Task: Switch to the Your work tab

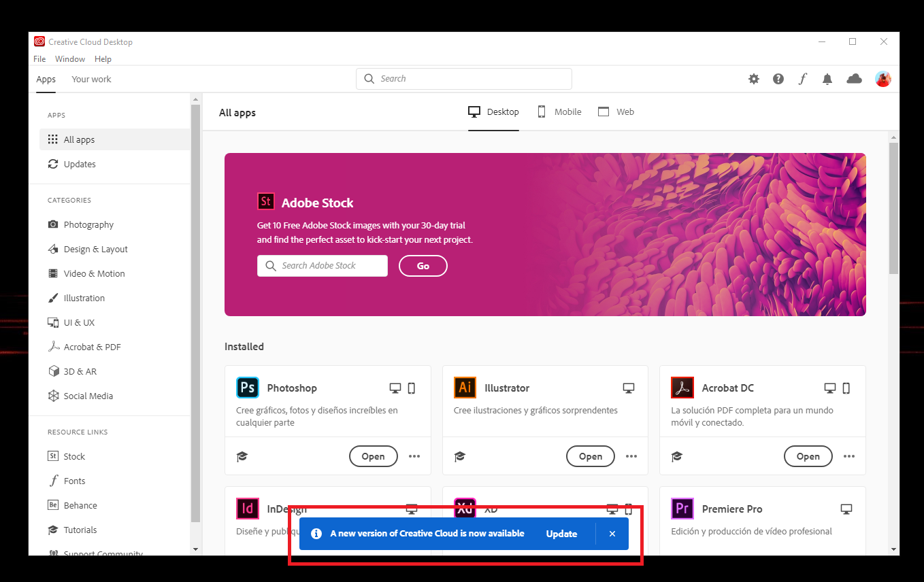Action: [x=91, y=79]
